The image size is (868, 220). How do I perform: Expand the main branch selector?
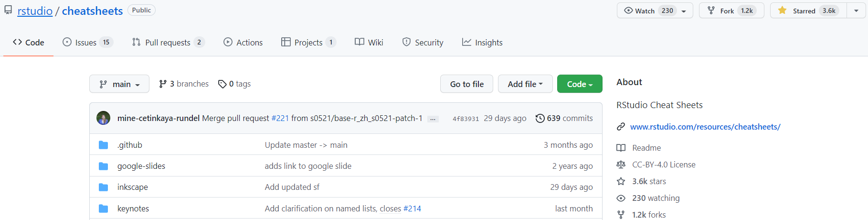[x=119, y=84]
